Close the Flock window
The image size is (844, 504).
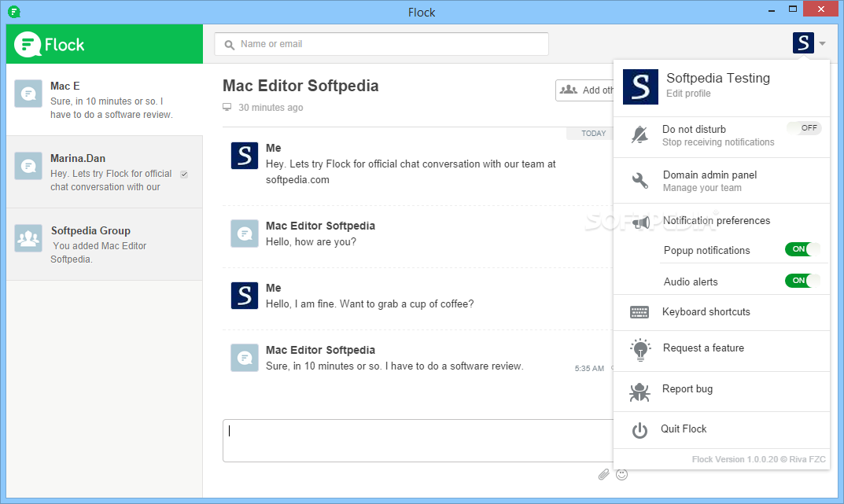point(820,9)
